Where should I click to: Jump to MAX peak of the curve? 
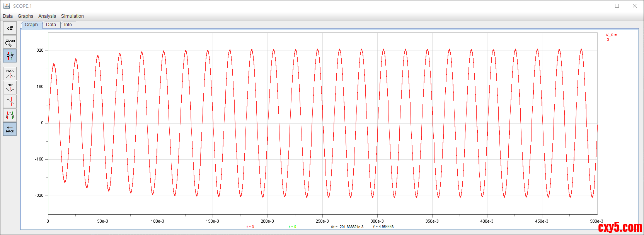tap(10, 73)
